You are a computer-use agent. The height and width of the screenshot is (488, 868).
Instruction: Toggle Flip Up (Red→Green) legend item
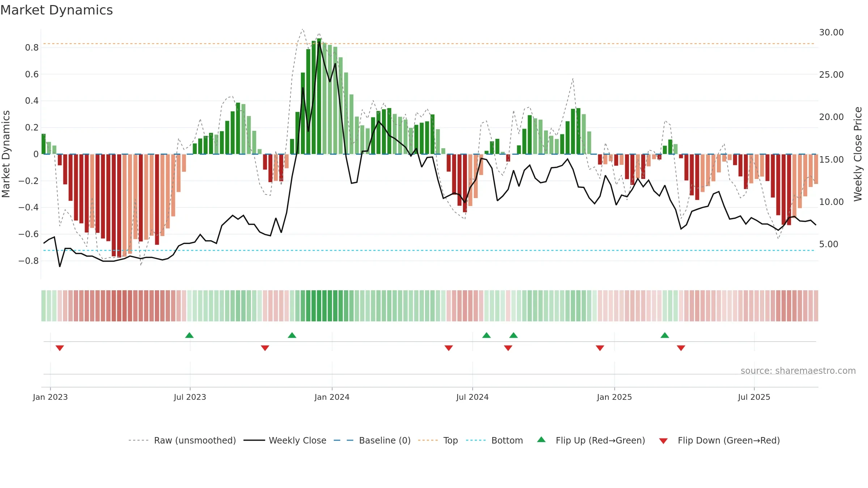coord(591,440)
